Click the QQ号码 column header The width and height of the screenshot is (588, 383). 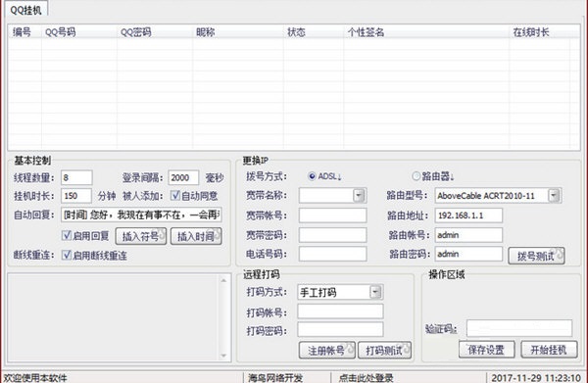click(x=79, y=32)
